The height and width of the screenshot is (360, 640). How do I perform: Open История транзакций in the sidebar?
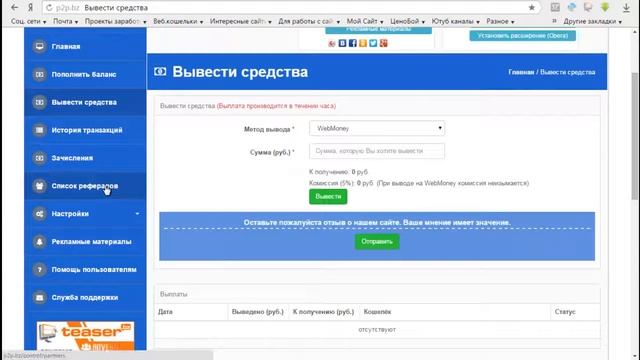click(85, 130)
